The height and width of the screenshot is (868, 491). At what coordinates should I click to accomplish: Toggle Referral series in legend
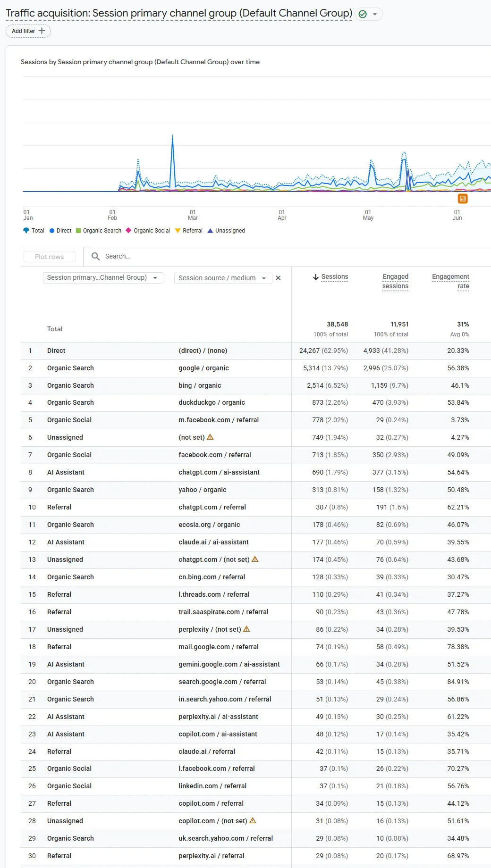point(188,231)
